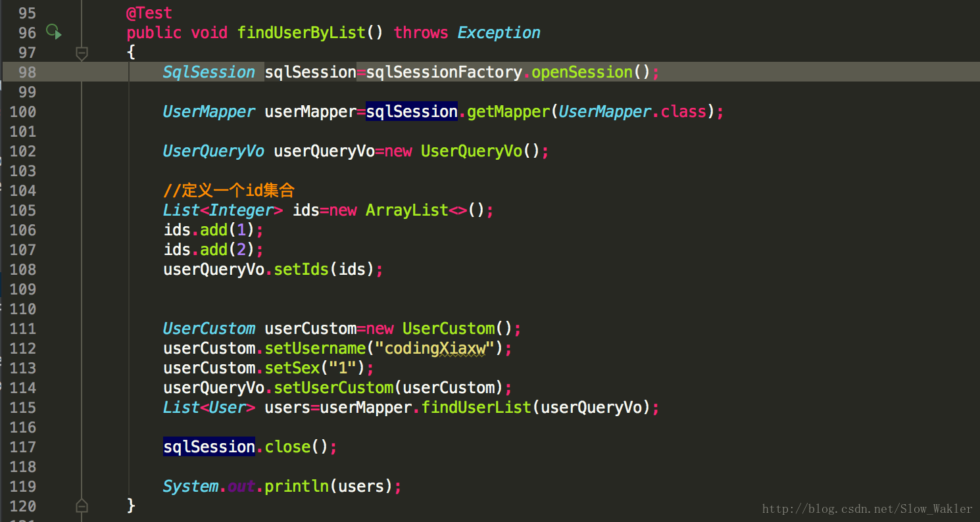This screenshot has height=522, width=980.
Task: Click the findUserList method call
Action: [x=476, y=408]
